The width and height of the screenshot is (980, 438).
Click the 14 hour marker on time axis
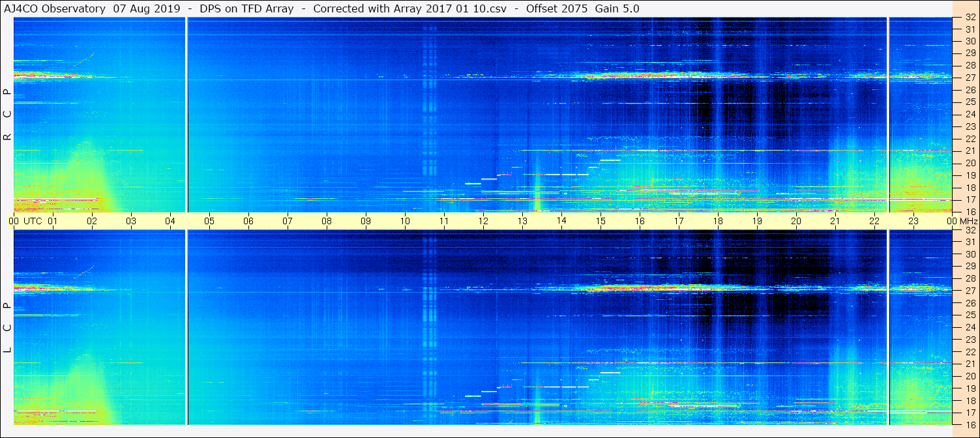561,222
